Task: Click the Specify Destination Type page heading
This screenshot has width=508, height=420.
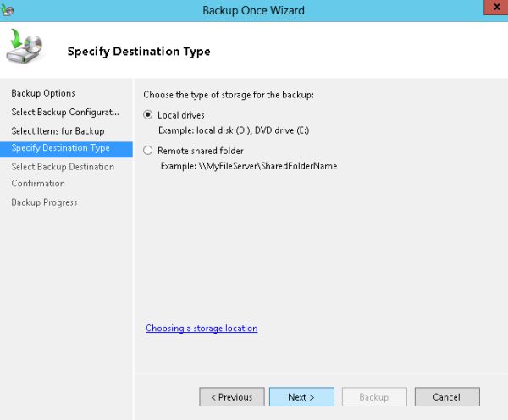Action: tap(139, 52)
